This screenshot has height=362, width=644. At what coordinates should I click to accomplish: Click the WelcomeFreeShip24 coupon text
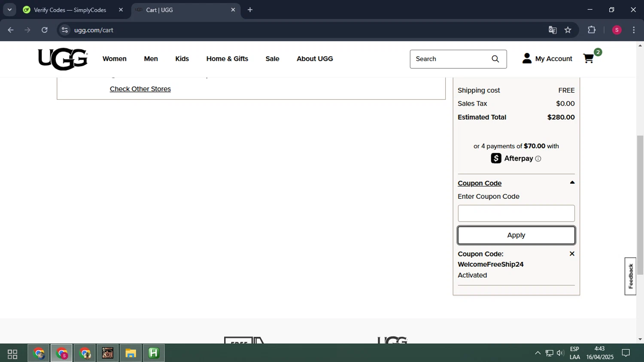(x=491, y=265)
